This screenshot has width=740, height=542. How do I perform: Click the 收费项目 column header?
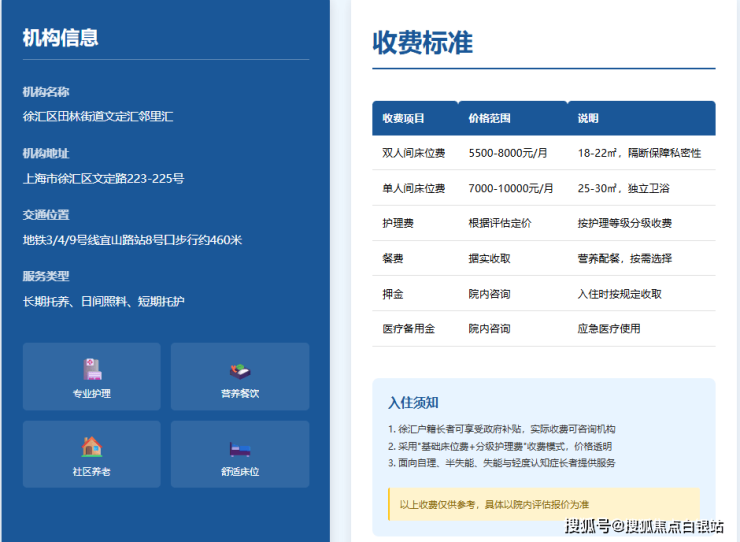[x=403, y=118]
